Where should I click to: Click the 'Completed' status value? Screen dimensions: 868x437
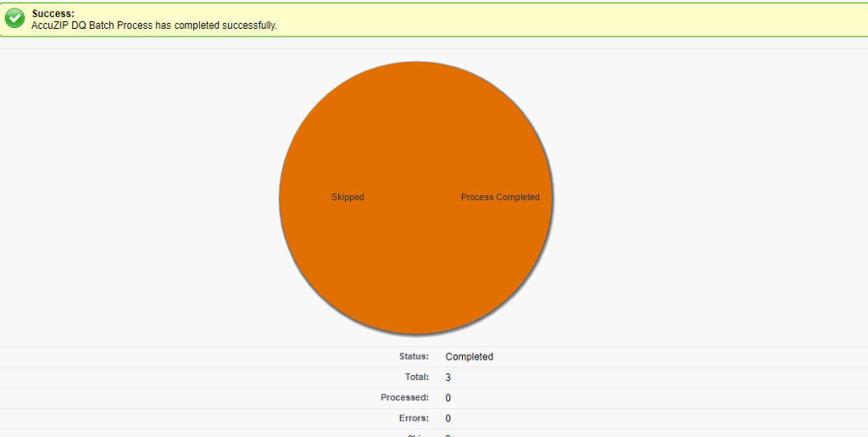[x=470, y=356]
